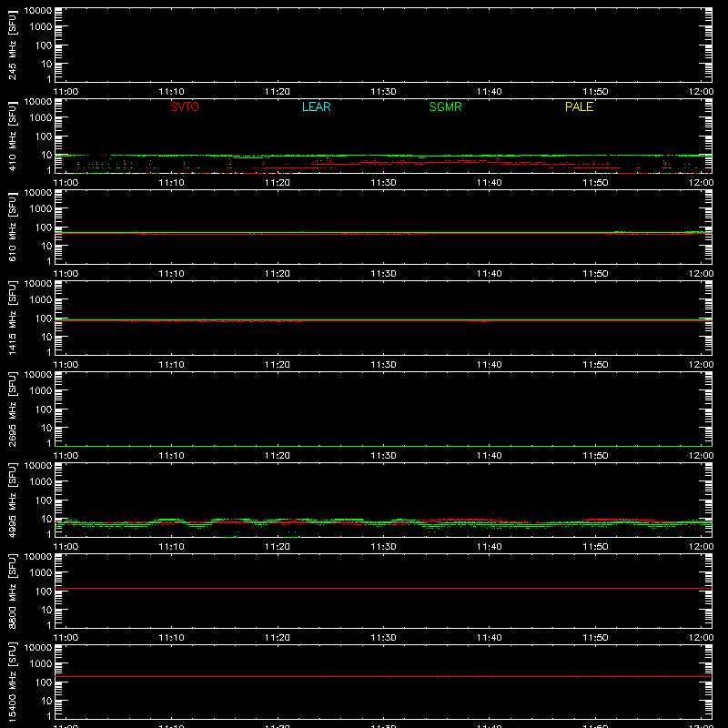Screen dimensions: 728x728
Task: Click the red flux trace in the 8800 MHz panel
Action: point(383,588)
